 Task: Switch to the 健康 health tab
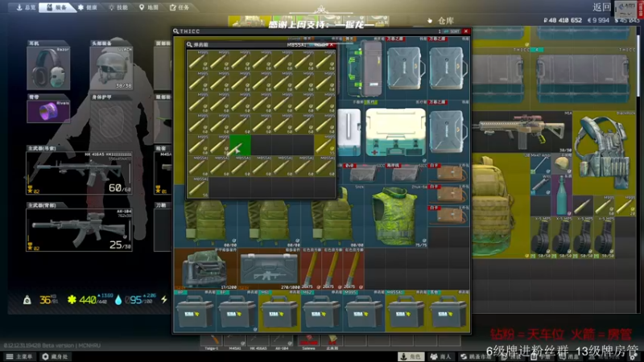coord(88,7)
